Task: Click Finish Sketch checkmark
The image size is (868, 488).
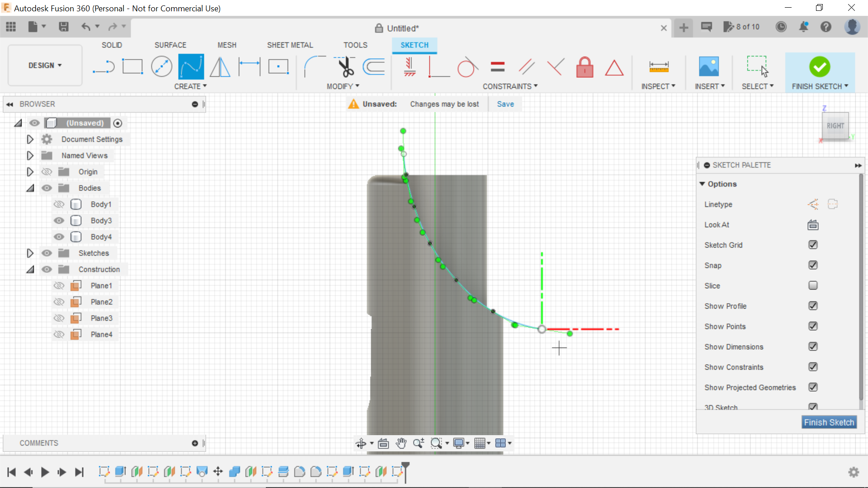Action: point(820,66)
